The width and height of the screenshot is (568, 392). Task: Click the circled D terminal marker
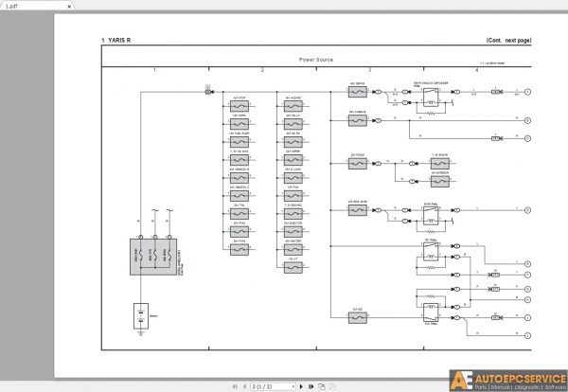[528, 210]
